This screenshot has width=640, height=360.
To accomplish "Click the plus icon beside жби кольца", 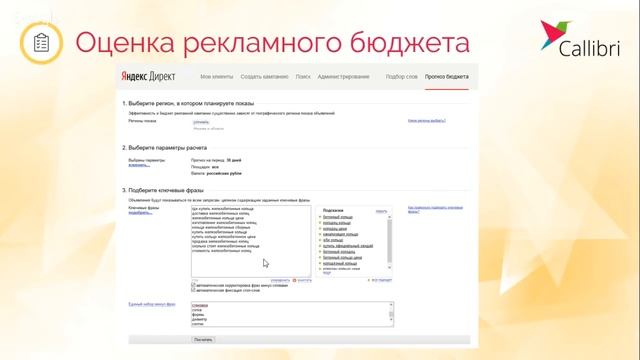I will point(320,240).
